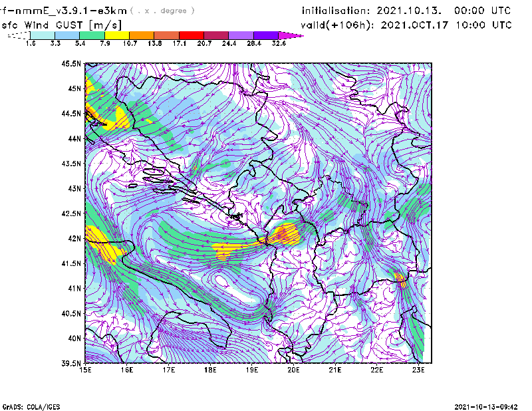Screen dimensions: 532x411
Task: Click the legend value 24.4
Action: click(x=229, y=43)
